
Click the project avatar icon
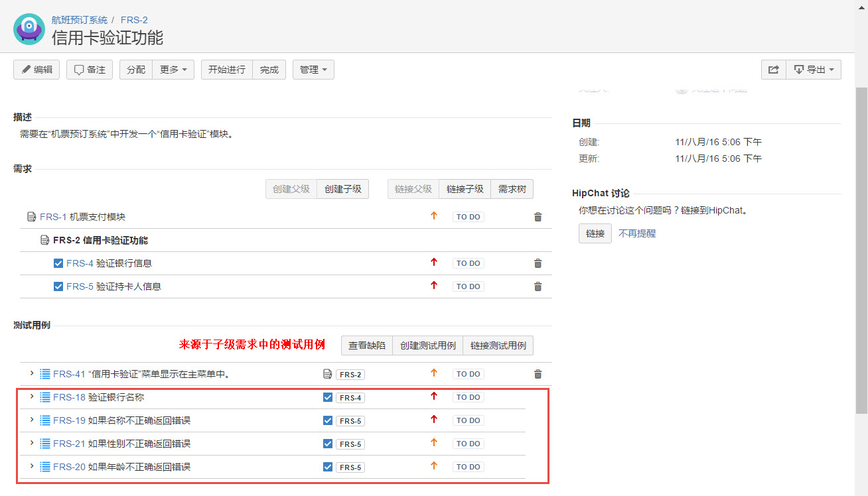[29, 29]
